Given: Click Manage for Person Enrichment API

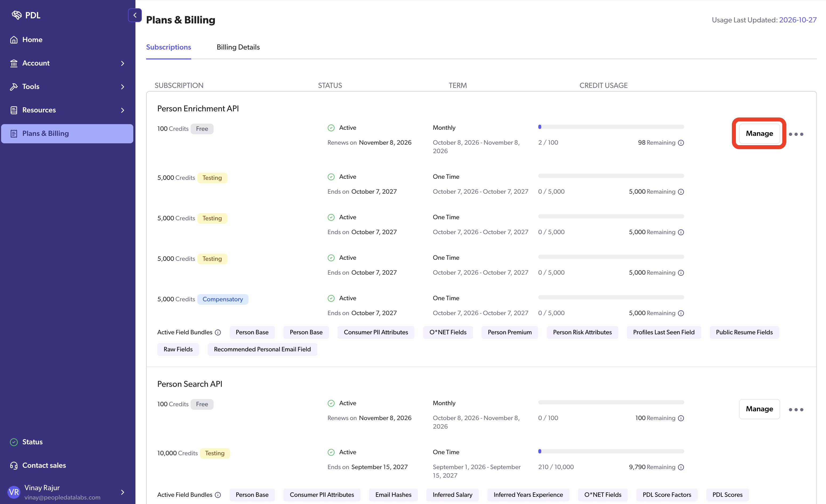Looking at the screenshot, I should [759, 134].
